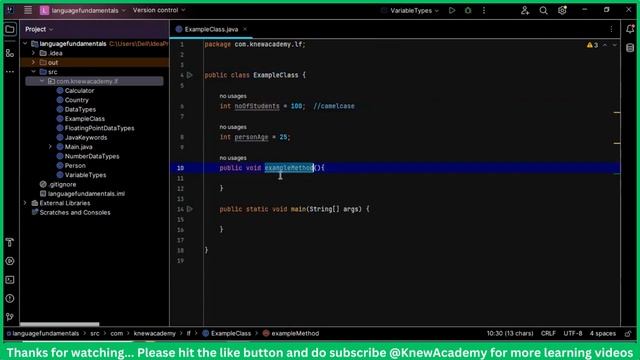Open NumberDataTypes class in project tree
The width and height of the screenshot is (640, 360).
coord(92,156)
